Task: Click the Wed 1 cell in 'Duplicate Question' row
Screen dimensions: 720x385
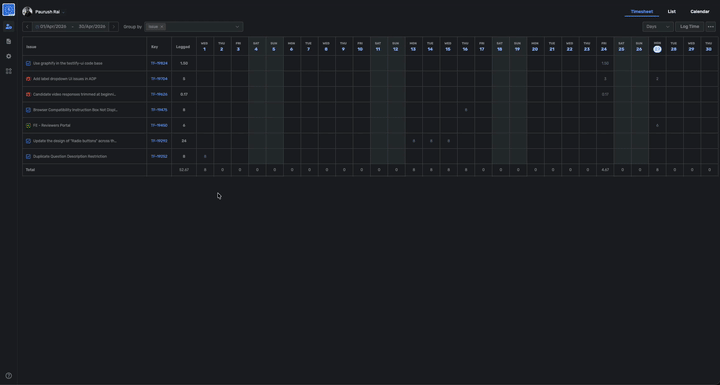Action: coord(205,156)
